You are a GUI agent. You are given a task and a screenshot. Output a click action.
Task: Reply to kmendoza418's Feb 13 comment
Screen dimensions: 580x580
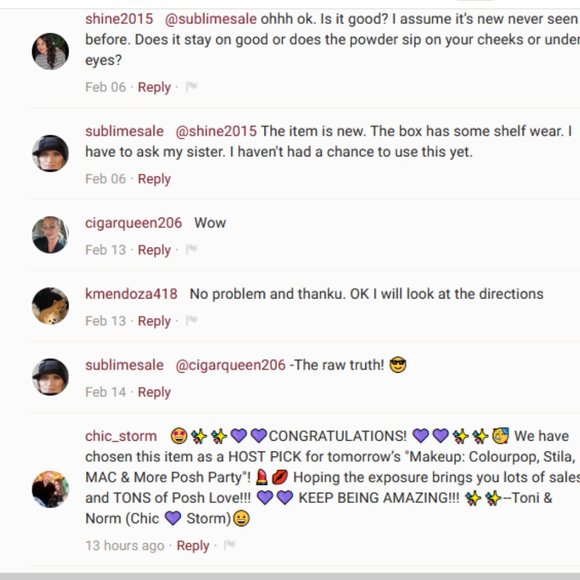[x=154, y=321]
